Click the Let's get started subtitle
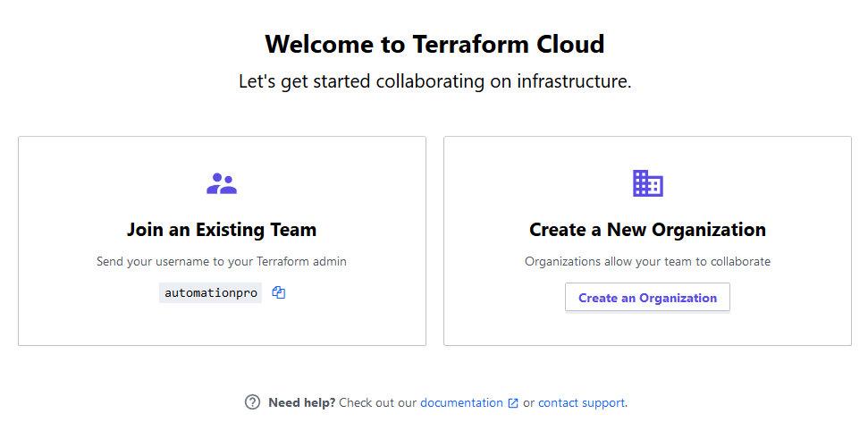Screen dimensions: 868x439 point(435,81)
